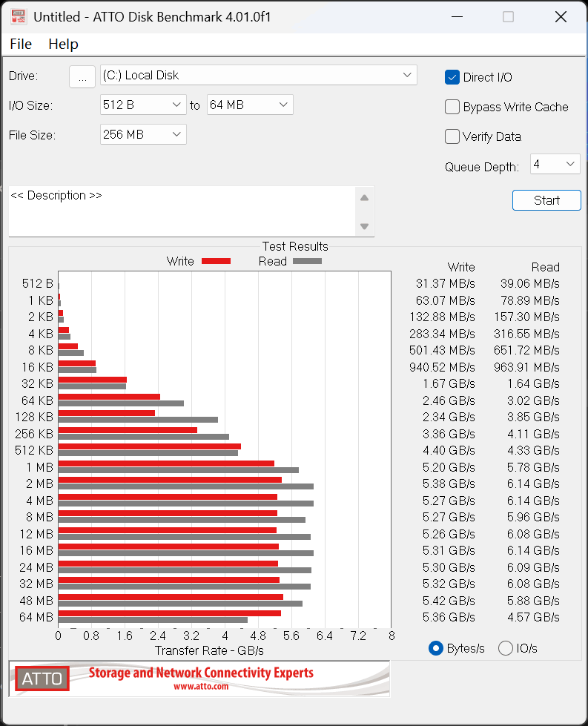Viewport: 588px width, 726px height.
Task: Click the Read column header
Action: (546, 267)
